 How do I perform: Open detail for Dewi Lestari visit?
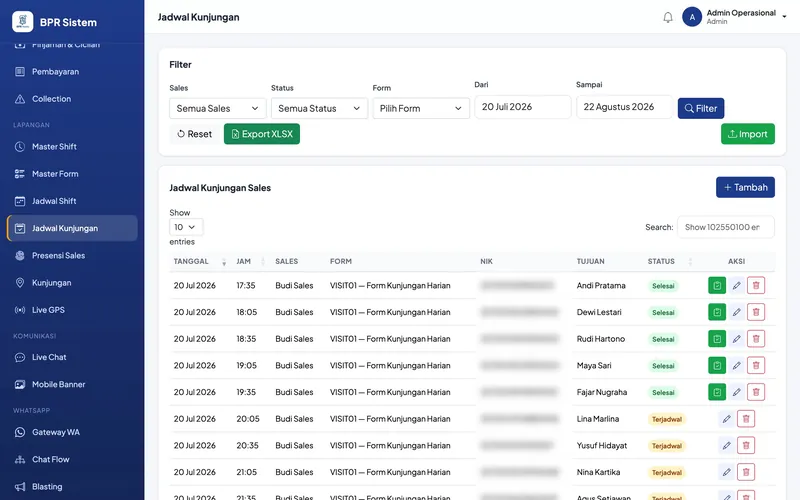pos(717,312)
